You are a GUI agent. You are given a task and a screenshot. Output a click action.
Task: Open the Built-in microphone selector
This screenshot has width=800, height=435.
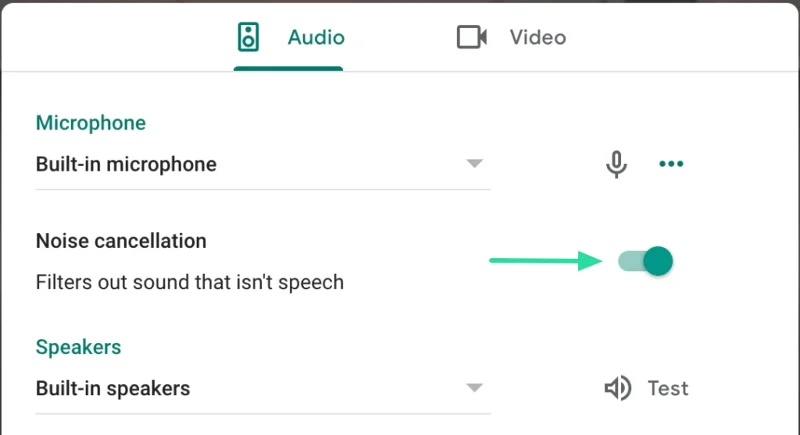point(263,165)
